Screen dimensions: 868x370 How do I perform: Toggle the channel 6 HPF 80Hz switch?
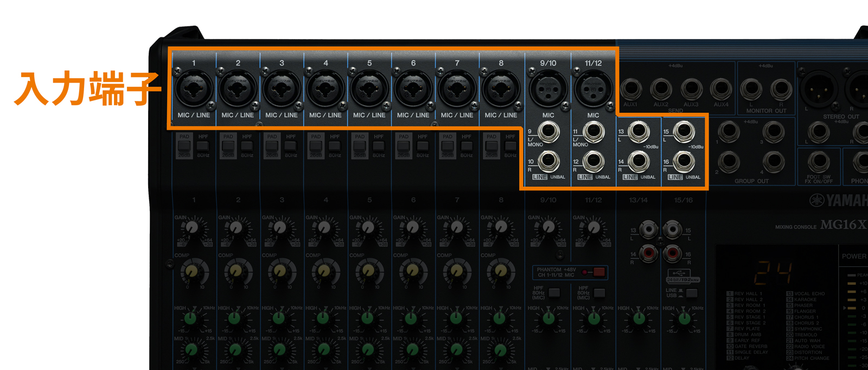(x=423, y=146)
